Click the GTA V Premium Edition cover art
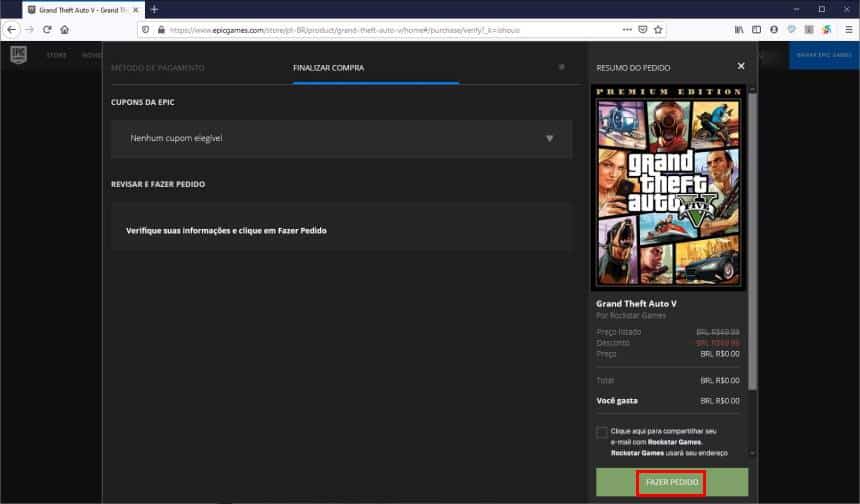This screenshot has height=504, width=860. [669, 188]
